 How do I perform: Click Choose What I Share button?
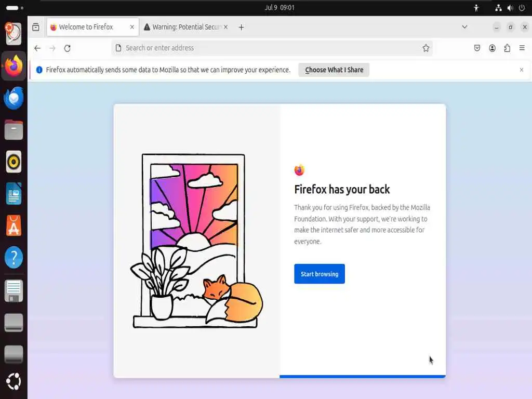(x=334, y=70)
